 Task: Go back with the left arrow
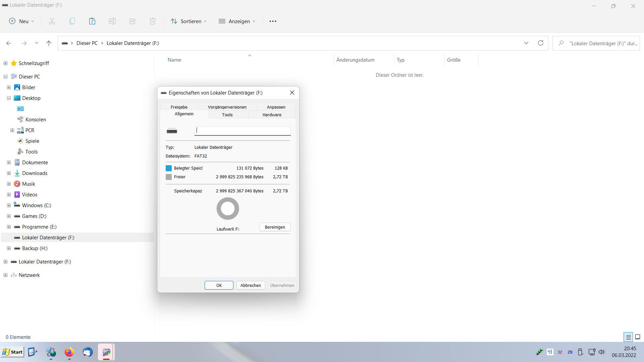click(x=9, y=43)
